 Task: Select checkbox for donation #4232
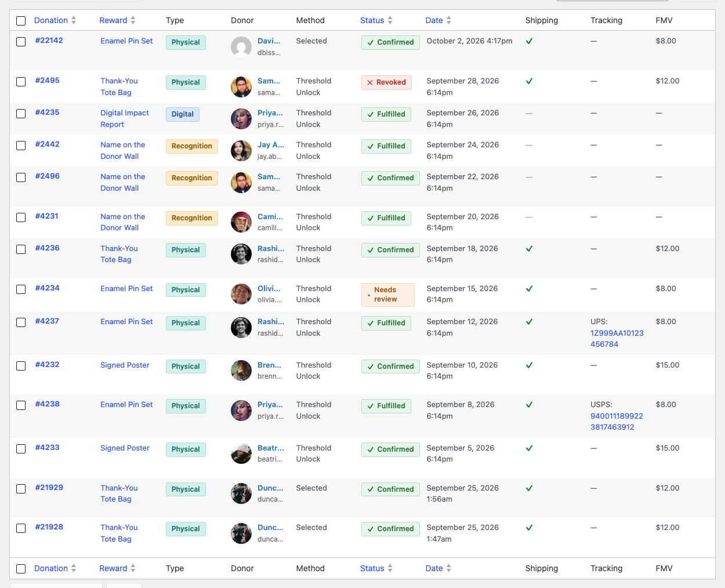coord(21,366)
